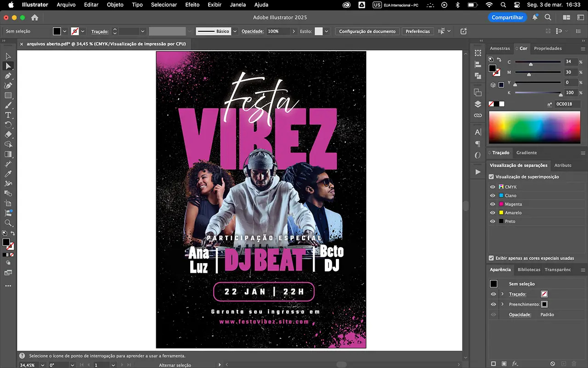This screenshot has height=368, width=588.
Task: Click Configuração de documento button
Action: tap(367, 31)
